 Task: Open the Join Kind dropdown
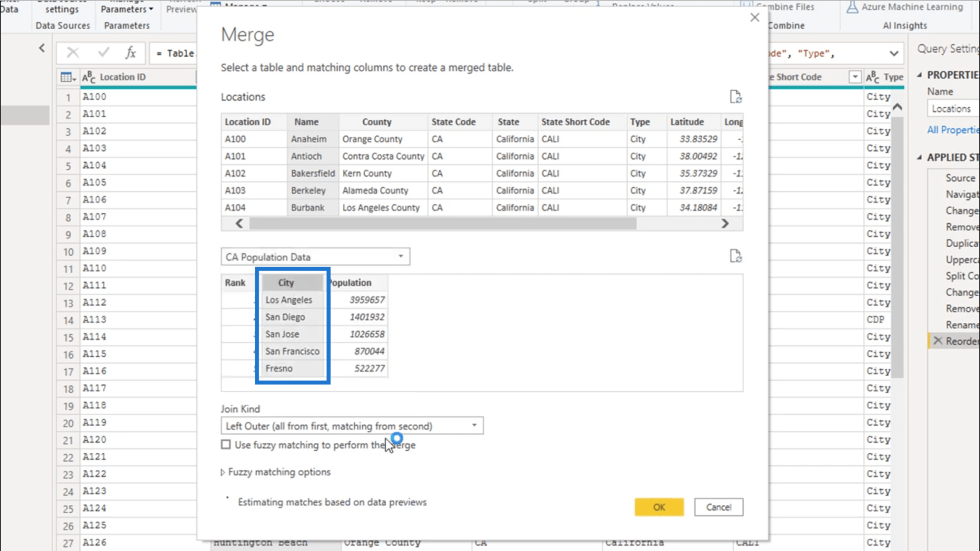(352, 426)
